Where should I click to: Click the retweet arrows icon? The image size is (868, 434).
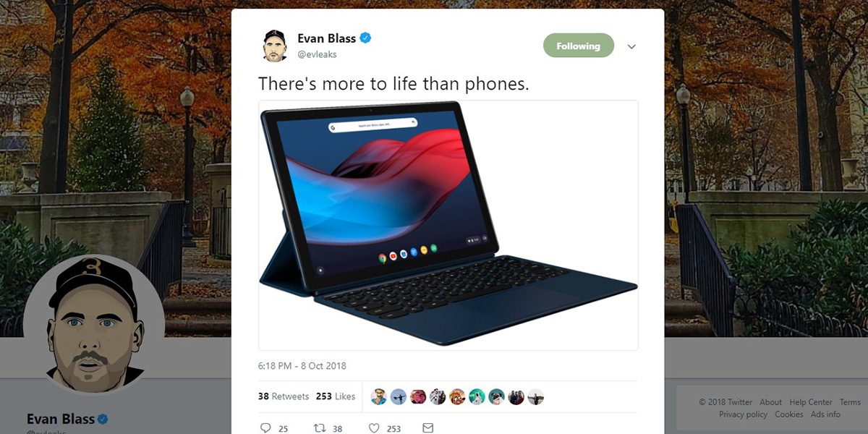(319, 428)
